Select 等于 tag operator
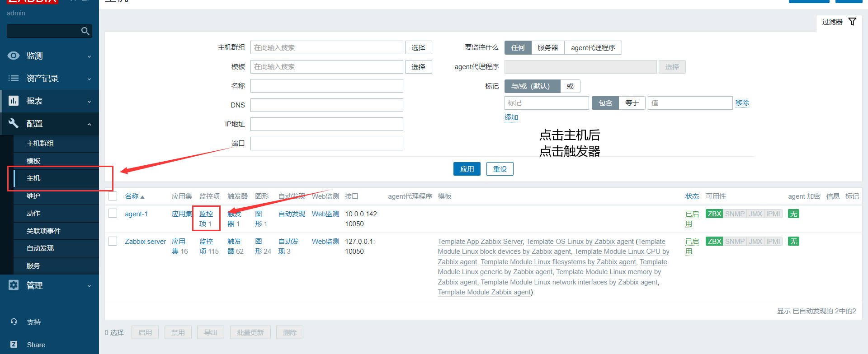 (632, 103)
